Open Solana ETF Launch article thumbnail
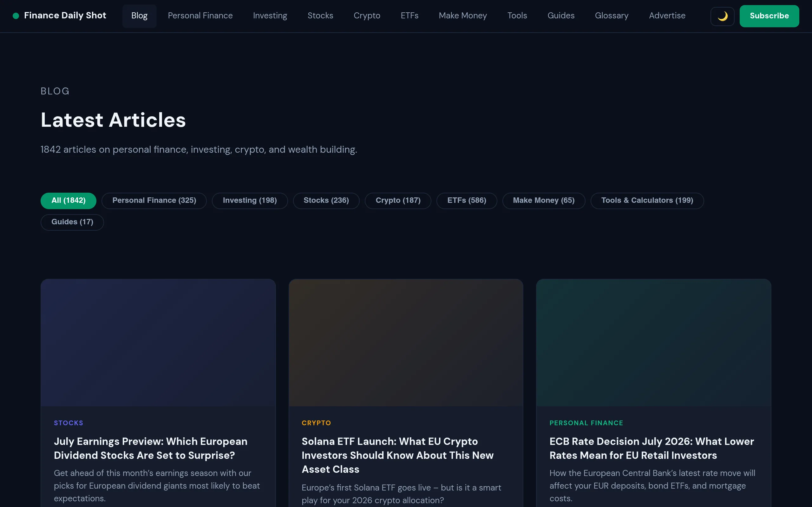 406,342
